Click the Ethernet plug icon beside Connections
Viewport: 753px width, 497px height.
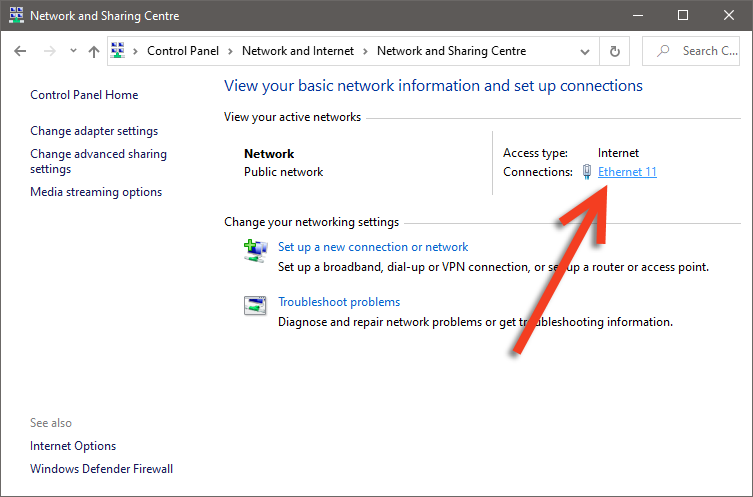pos(587,172)
